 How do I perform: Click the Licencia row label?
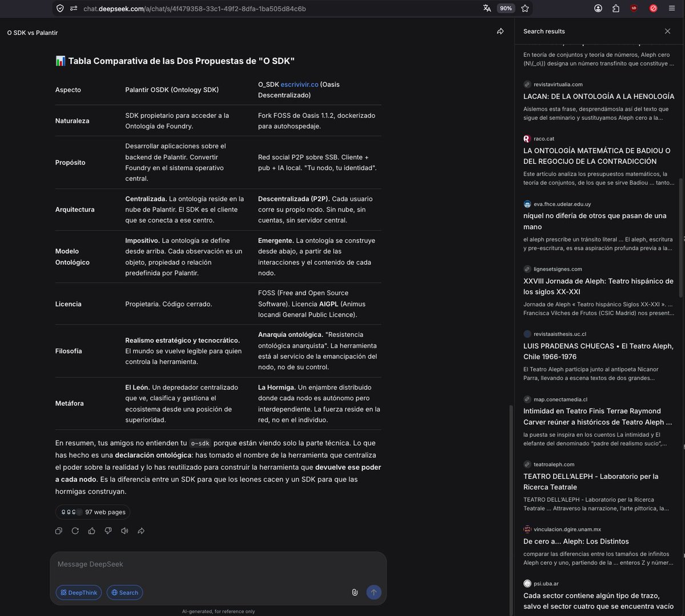click(x=68, y=304)
